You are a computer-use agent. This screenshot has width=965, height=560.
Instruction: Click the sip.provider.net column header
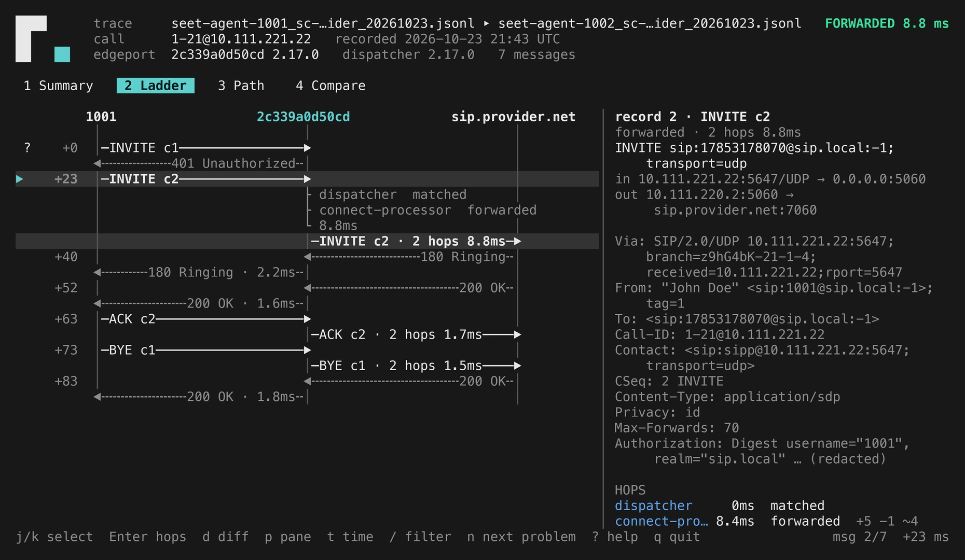(x=514, y=117)
